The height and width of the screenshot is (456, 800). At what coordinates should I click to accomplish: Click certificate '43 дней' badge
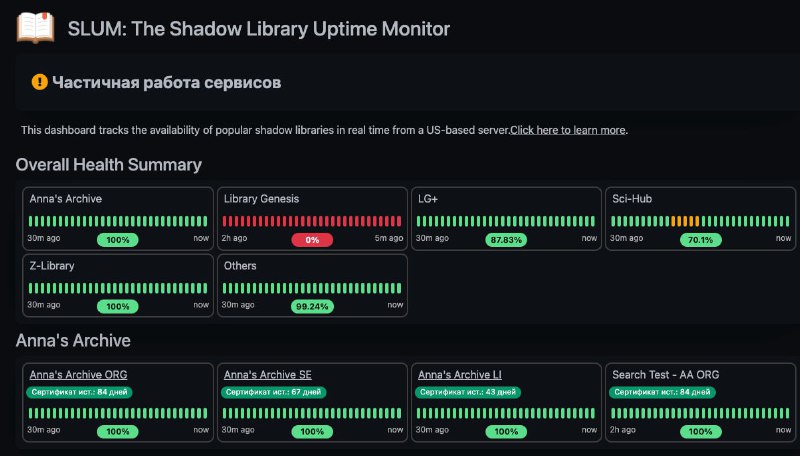468,392
